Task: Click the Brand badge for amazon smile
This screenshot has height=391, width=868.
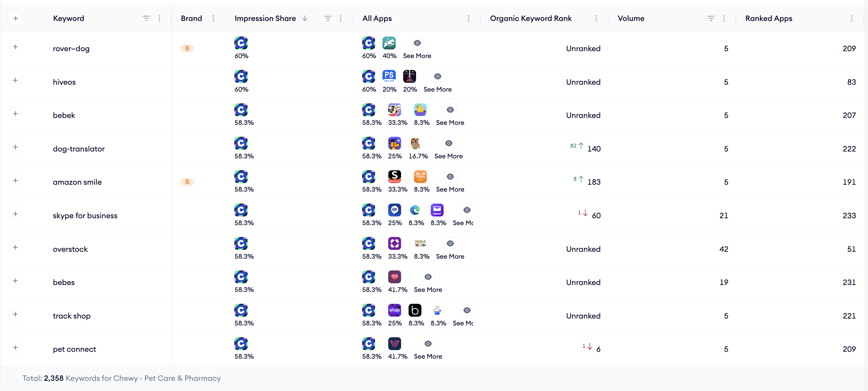Action: [187, 182]
